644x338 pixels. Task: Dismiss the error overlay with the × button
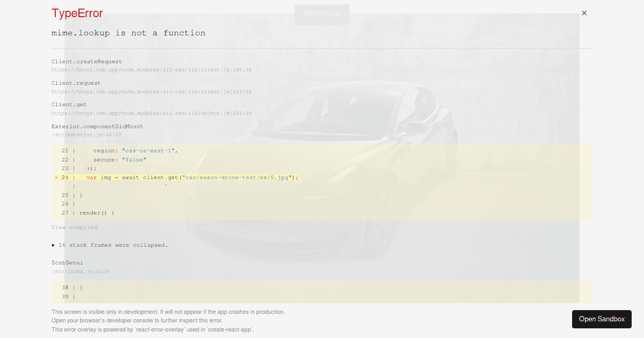584,13
